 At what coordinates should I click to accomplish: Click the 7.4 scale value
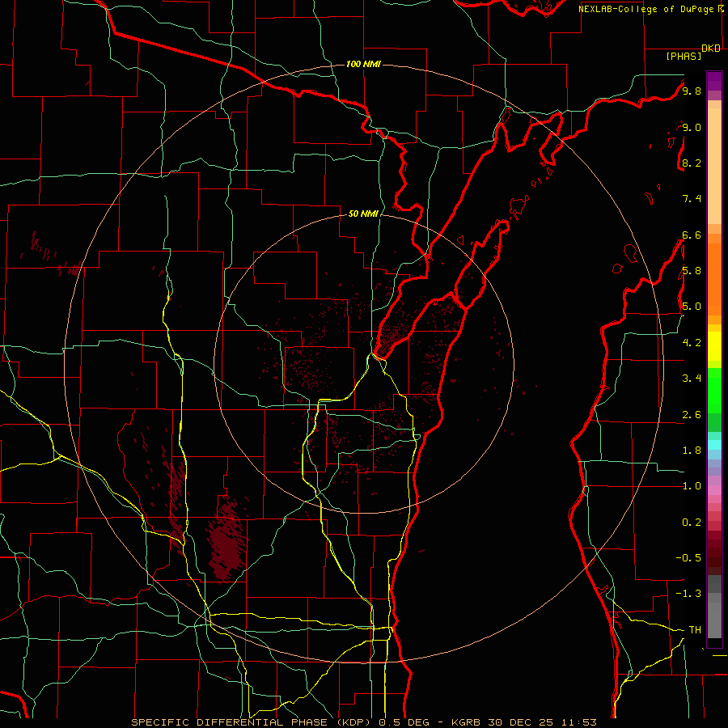pos(692,199)
